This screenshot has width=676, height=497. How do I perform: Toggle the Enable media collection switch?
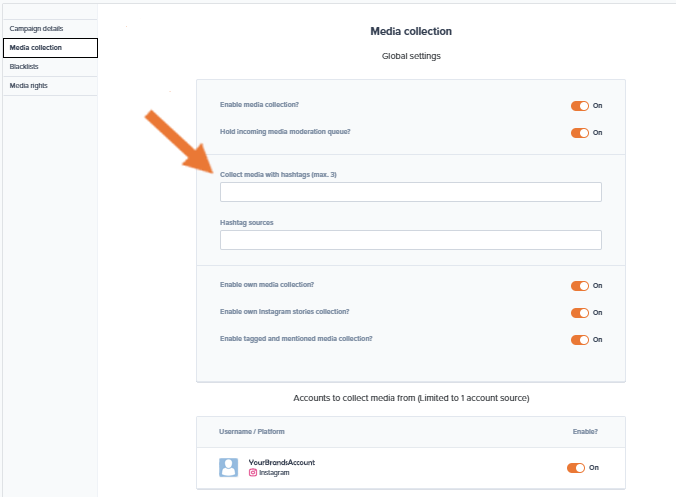click(x=580, y=105)
